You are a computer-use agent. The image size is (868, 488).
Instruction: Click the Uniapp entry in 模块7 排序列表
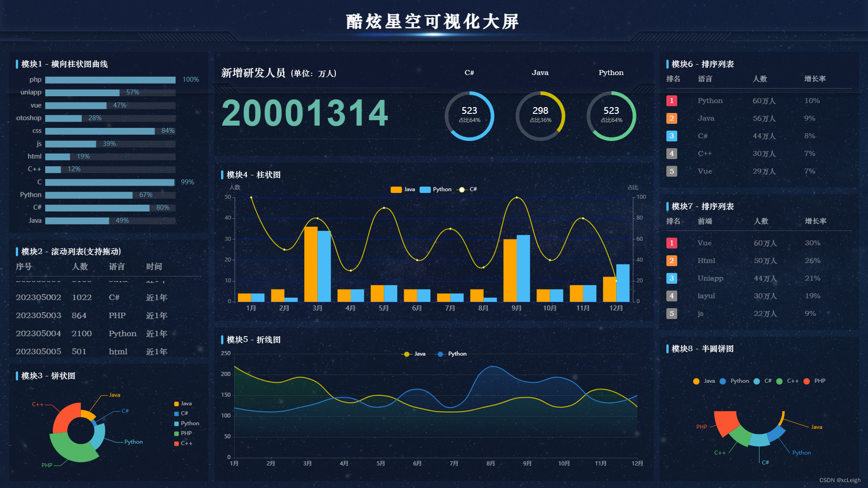[x=710, y=278]
